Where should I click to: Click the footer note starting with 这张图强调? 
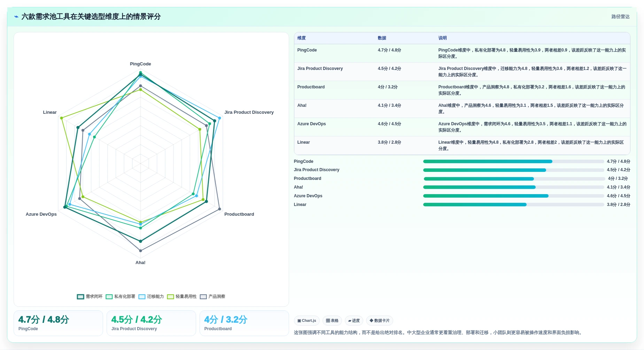439,333
